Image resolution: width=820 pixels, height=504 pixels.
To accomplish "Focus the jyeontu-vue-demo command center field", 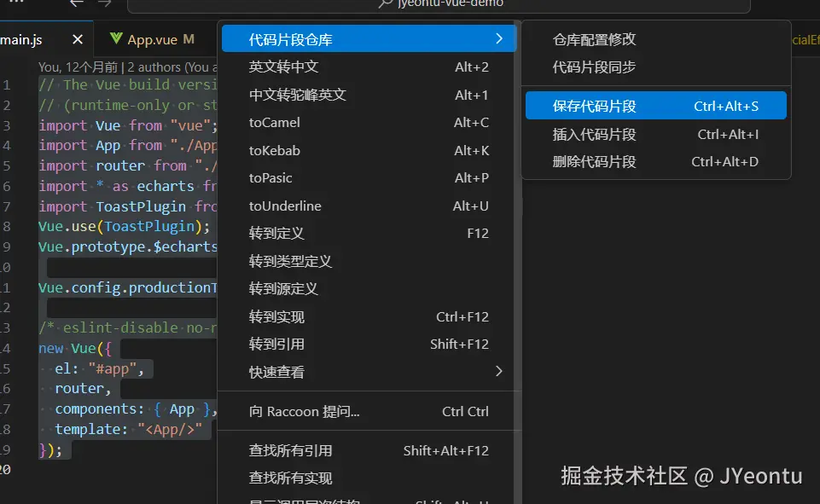I will [x=439, y=5].
